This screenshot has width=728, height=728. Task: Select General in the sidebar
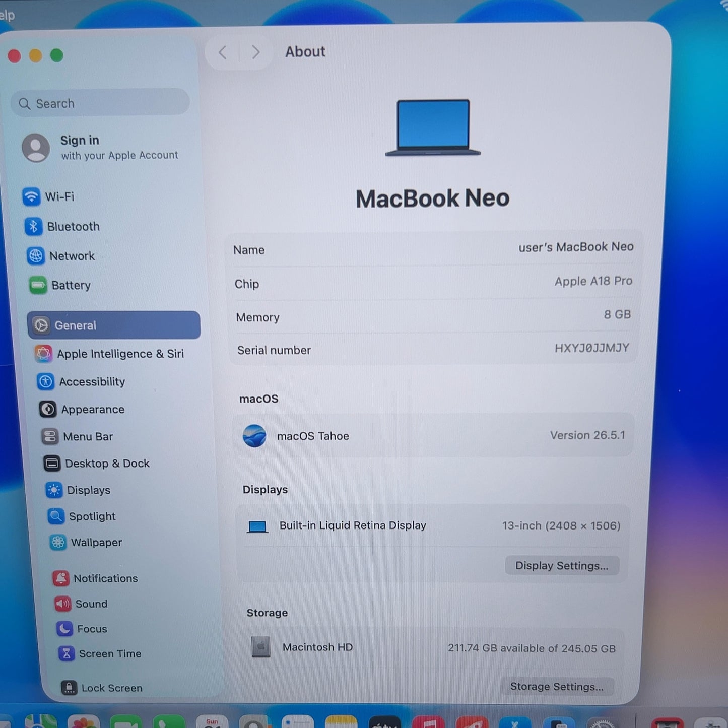114,325
